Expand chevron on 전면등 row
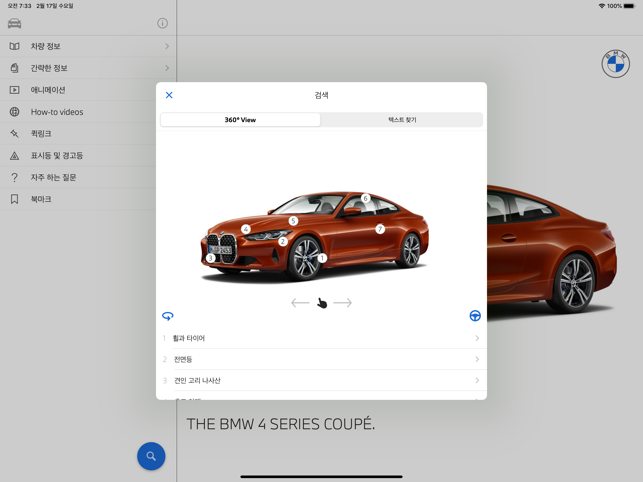This screenshot has width=643, height=482. (477, 359)
